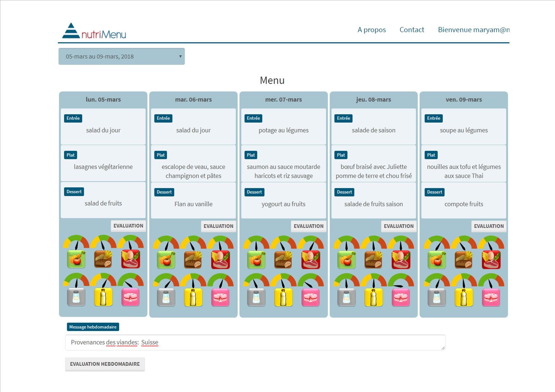Image resolution: width=555 pixels, height=392 pixels.
Task: Open the bread icon in mer. 07-mars column
Action: pyautogui.click(x=284, y=260)
